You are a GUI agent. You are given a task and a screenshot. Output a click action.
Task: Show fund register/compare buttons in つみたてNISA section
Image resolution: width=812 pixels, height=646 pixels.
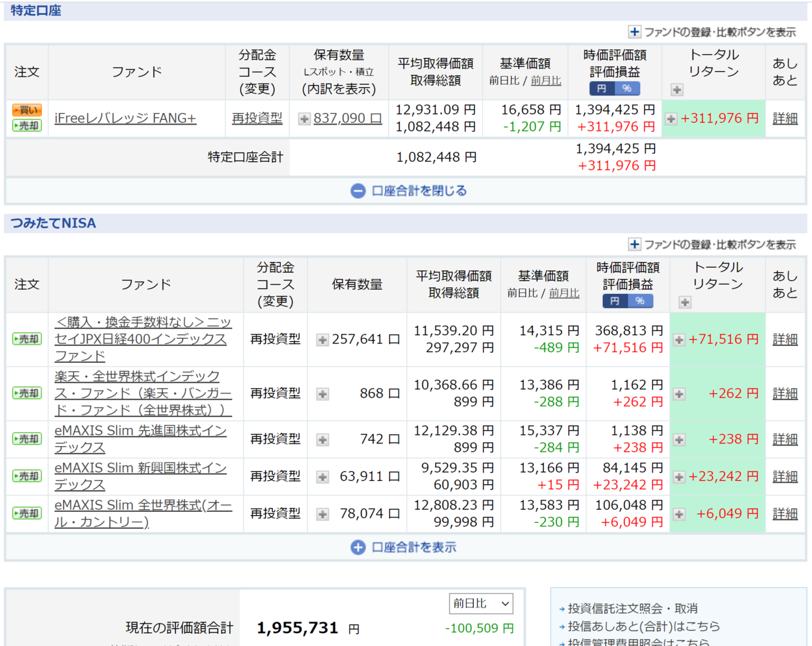point(713,244)
